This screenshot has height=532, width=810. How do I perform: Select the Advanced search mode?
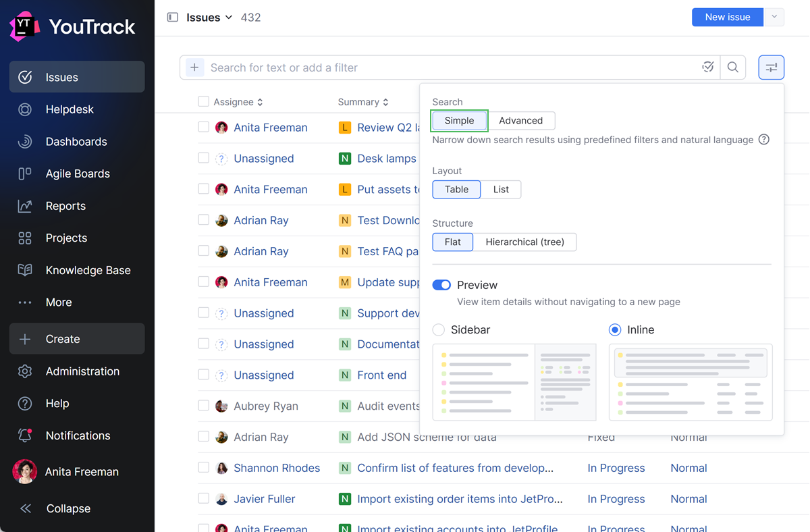[x=521, y=121]
